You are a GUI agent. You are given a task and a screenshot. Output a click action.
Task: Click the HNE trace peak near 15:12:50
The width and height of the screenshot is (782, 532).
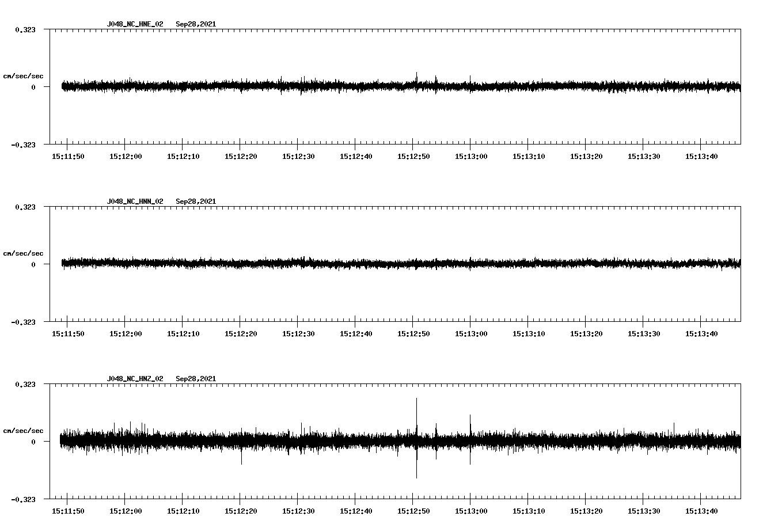click(x=416, y=75)
